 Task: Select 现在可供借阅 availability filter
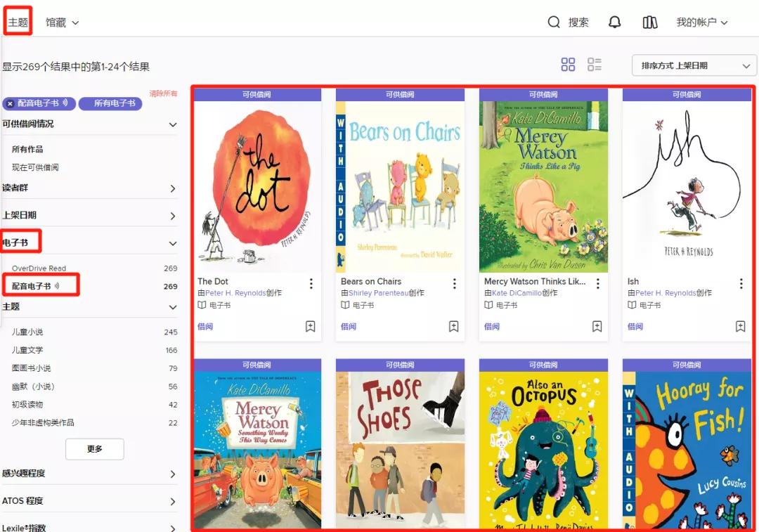click(x=35, y=167)
